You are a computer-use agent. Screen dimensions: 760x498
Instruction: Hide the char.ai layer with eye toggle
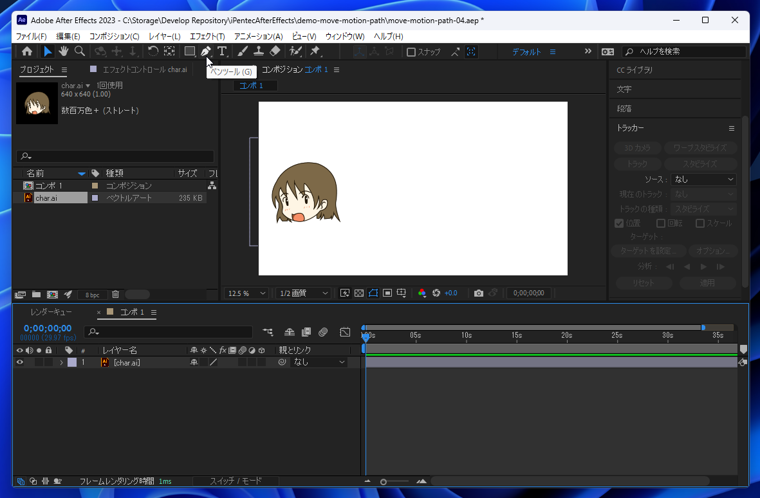[19, 363]
